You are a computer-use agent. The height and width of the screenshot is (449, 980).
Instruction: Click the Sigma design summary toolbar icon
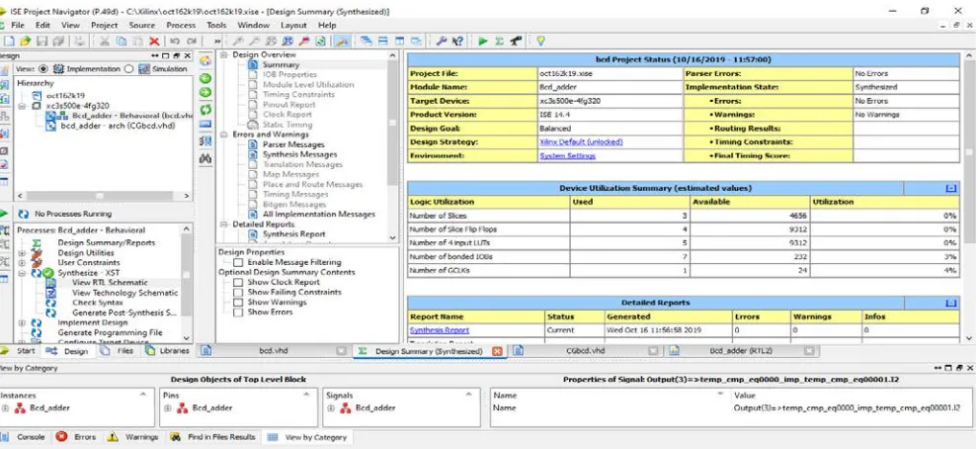pyautogui.click(x=499, y=42)
